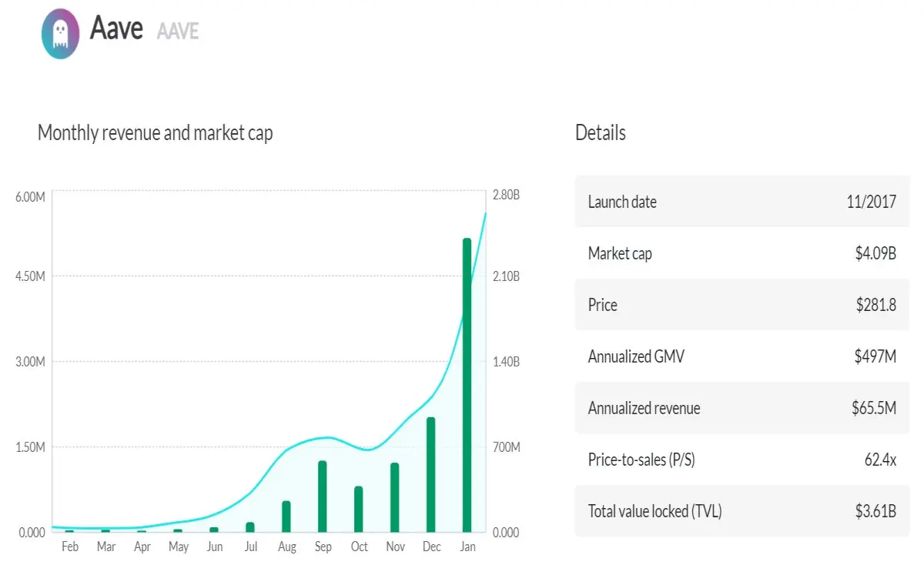
Task: Click the August revenue bar
Action: click(286, 516)
